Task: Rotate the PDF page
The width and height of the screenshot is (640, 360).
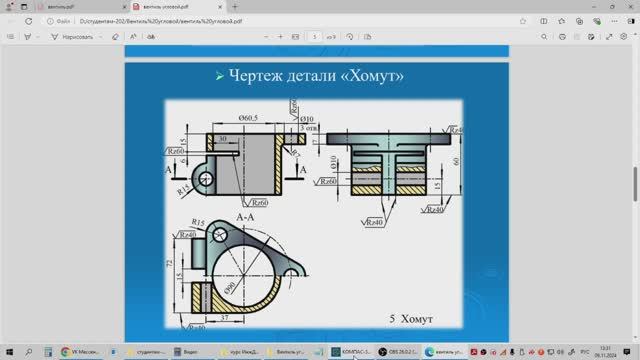Action: [x=350, y=37]
